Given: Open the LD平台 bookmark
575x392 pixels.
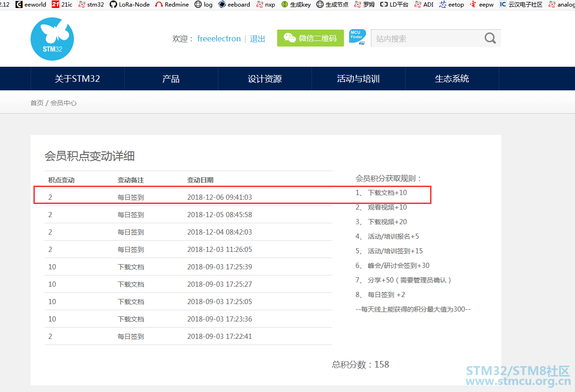Looking at the screenshot, I should pyautogui.click(x=394, y=4).
